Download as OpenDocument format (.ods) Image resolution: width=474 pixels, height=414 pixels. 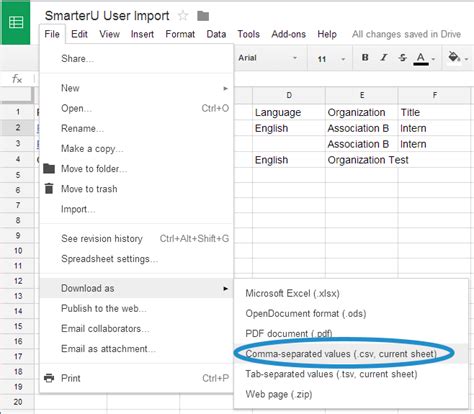point(351,314)
